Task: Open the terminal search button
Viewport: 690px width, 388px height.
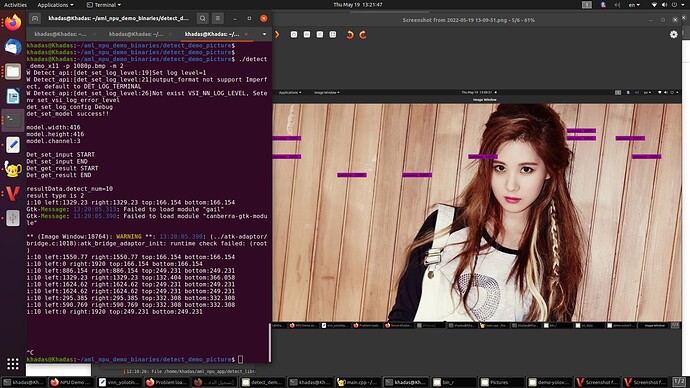Action: [x=202, y=18]
